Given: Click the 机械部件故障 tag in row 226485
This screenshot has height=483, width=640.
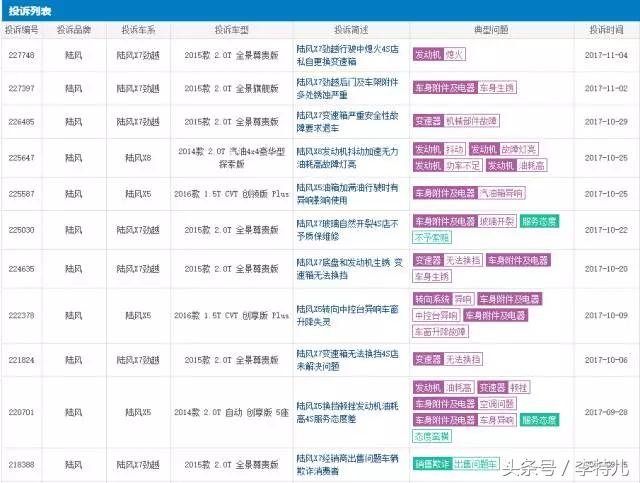Looking at the screenshot, I should pos(471,121).
